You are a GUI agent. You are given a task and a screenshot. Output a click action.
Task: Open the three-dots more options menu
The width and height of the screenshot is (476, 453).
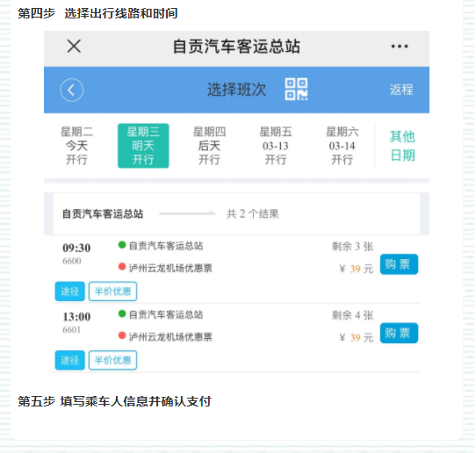tap(400, 47)
